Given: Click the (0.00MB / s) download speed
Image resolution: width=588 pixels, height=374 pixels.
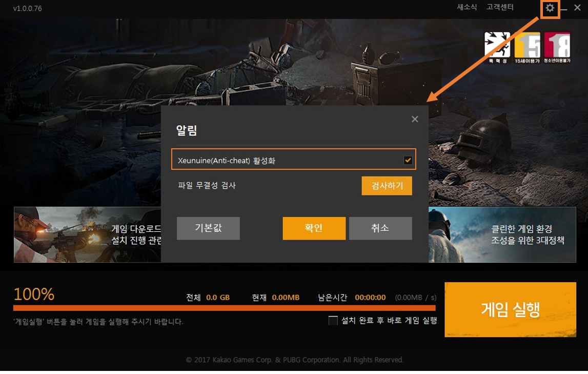Looking at the screenshot, I should pos(416,298).
